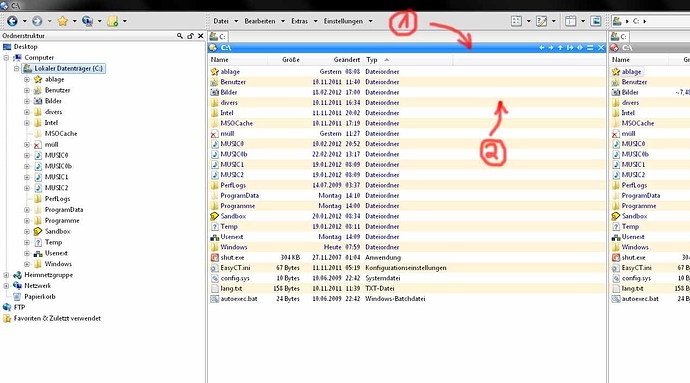Open dropdown next to the pane layout icon
This screenshot has height=383, width=690.
[583, 21]
